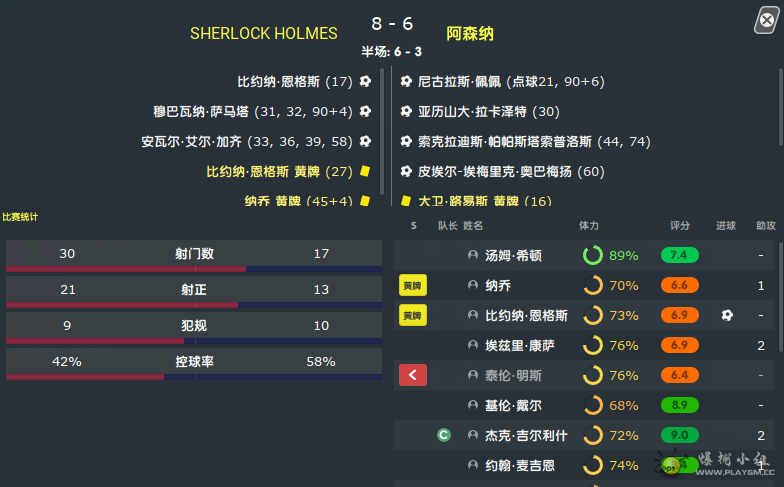Image resolution: width=784 pixels, height=487 pixels.
Task: Open 阿森纳 team name link
Action: 470,34
